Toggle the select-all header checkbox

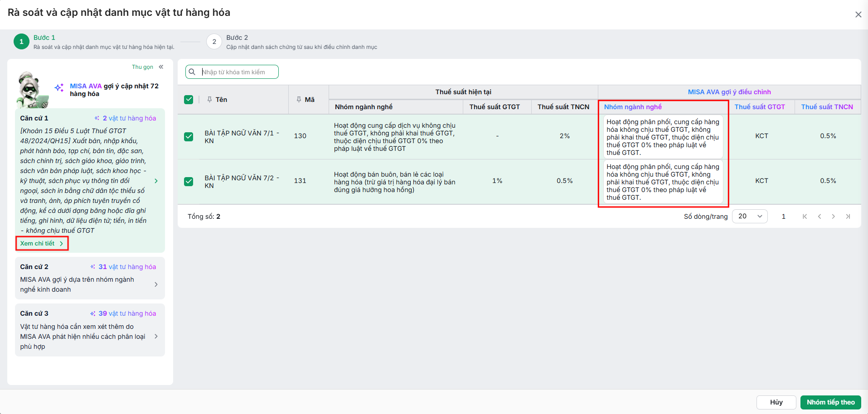(x=189, y=100)
